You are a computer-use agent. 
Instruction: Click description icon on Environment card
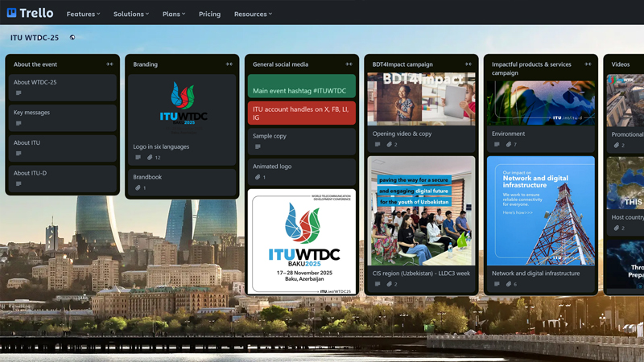(x=497, y=144)
